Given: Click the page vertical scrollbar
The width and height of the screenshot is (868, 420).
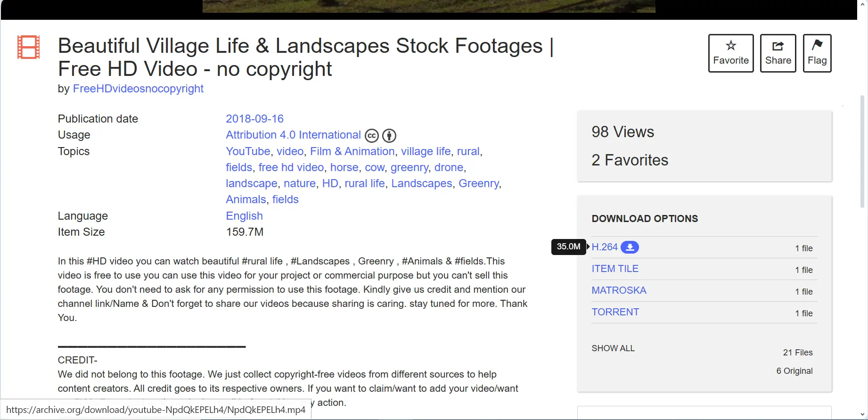Looking at the screenshot, I should pos(862,151).
